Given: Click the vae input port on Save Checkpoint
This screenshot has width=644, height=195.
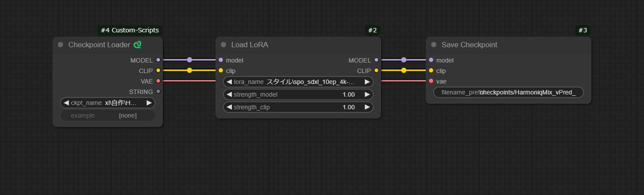Looking at the screenshot, I should [431, 81].
